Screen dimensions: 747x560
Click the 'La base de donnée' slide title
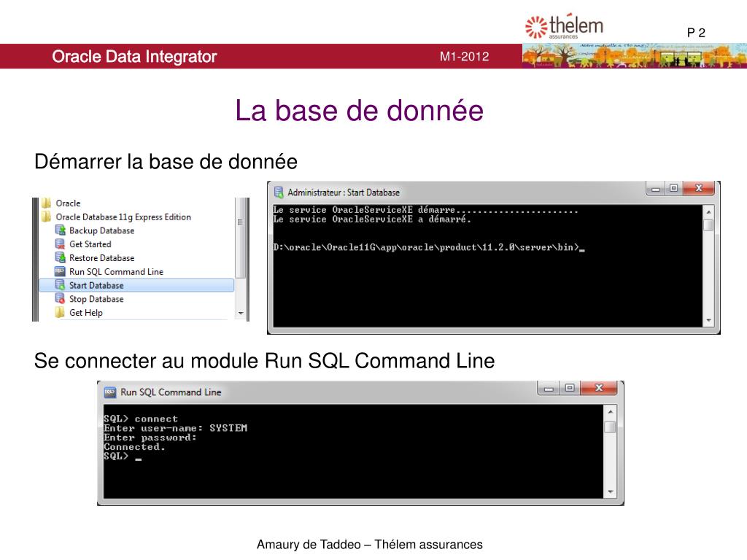(x=359, y=111)
